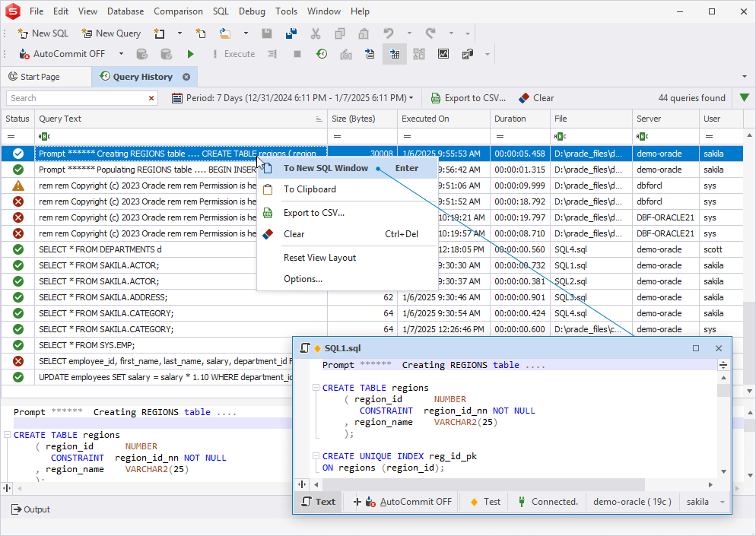The width and height of the screenshot is (756, 536).
Task: Click the Save All floppy disks icon
Action: tap(291, 33)
